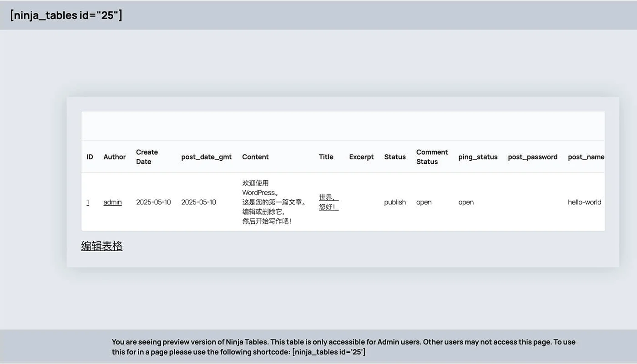The height and width of the screenshot is (364, 637).
Task: Click the ninja_tables shortcode heading
Action: tap(66, 15)
